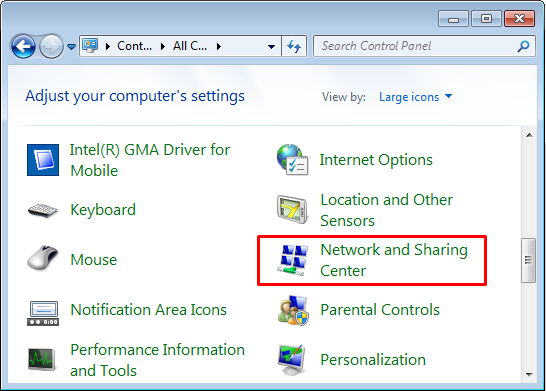Screen dimensions: 546x391
Task: Click the Location and Other Sensors icon
Action: [x=292, y=209]
